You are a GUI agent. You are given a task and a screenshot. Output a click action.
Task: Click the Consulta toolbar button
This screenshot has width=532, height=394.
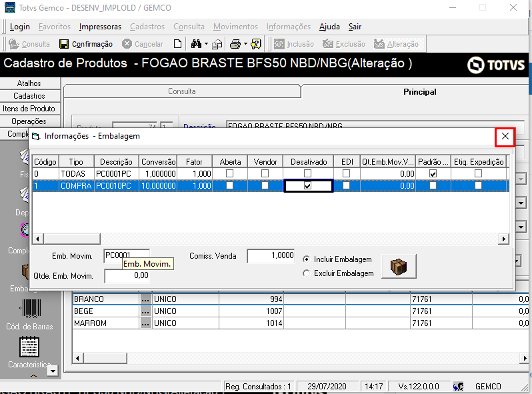pos(29,44)
